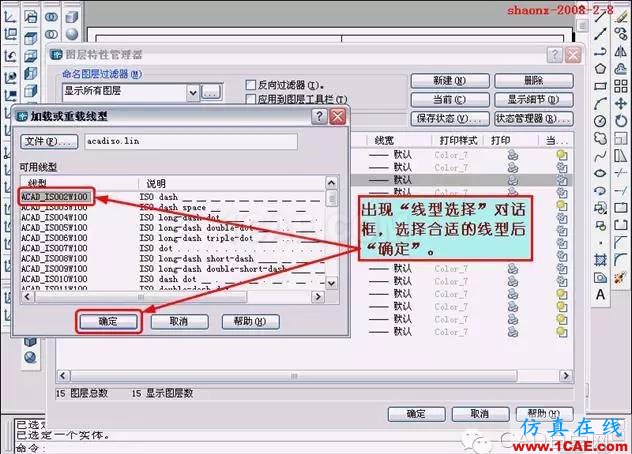Click the acadiso.lin file name field

[191, 142]
